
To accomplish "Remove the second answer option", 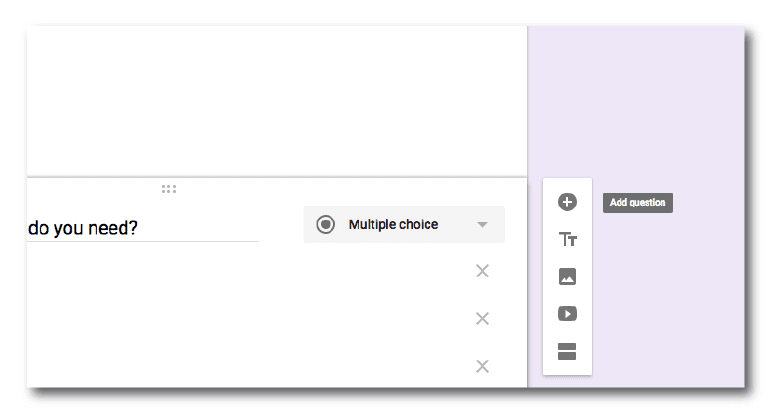I will tap(482, 318).
